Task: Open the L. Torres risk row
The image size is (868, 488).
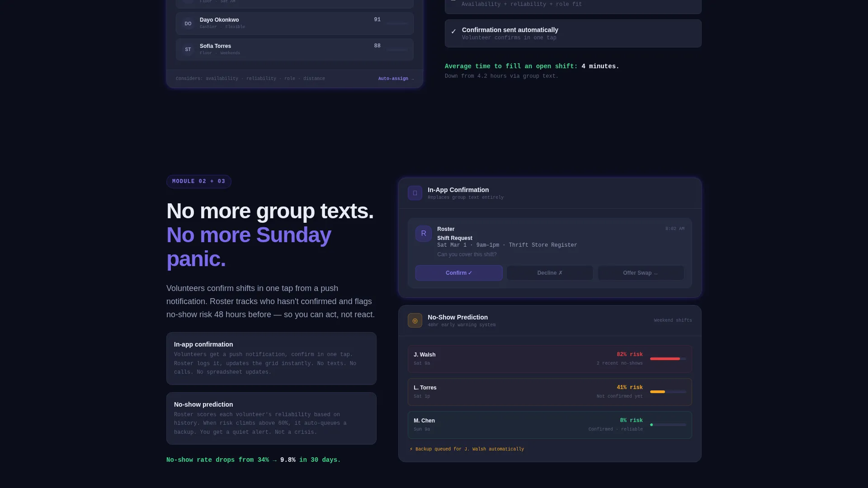Action: point(550,392)
